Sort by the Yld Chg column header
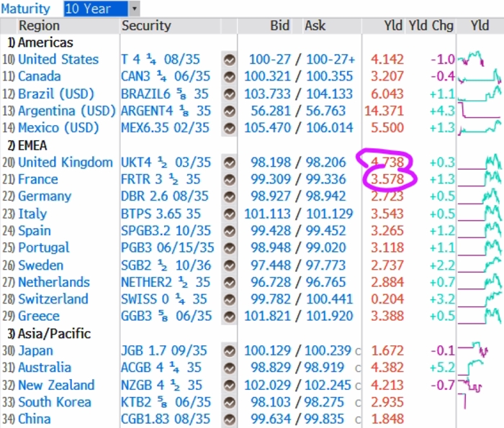Viewport: 504px width, 428px height. point(431,26)
